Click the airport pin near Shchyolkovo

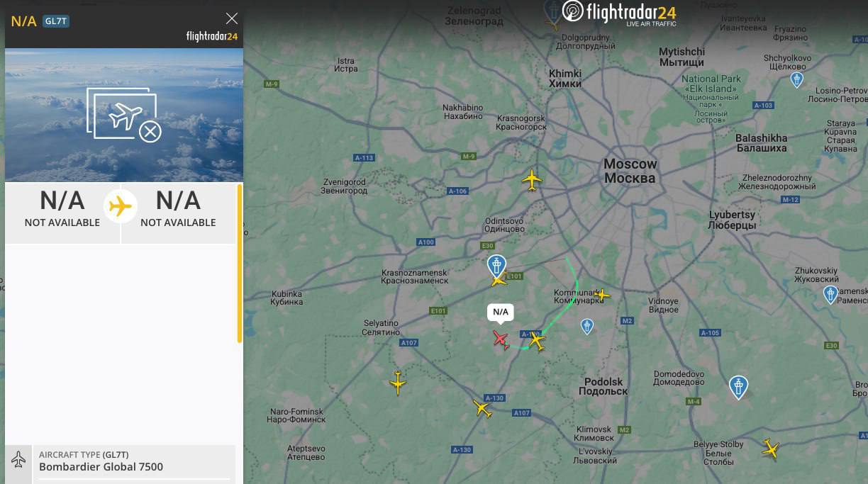click(x=796, y=79)
